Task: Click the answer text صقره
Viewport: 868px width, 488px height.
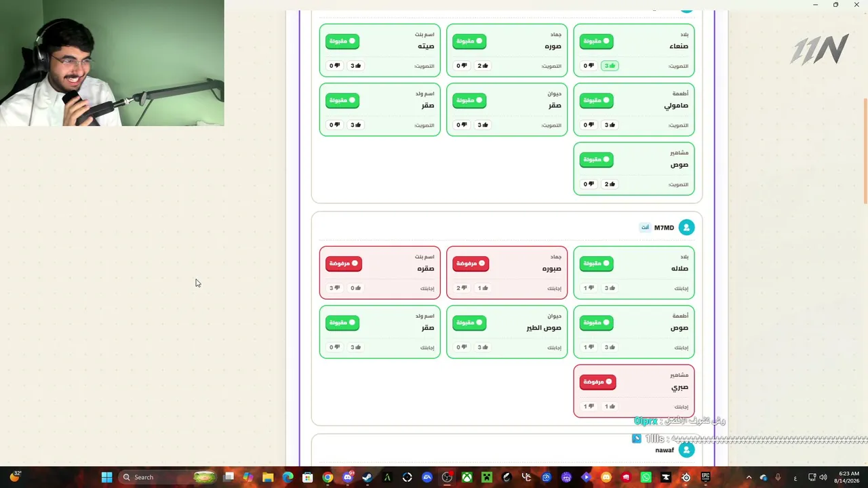Action: click(426, 268)
